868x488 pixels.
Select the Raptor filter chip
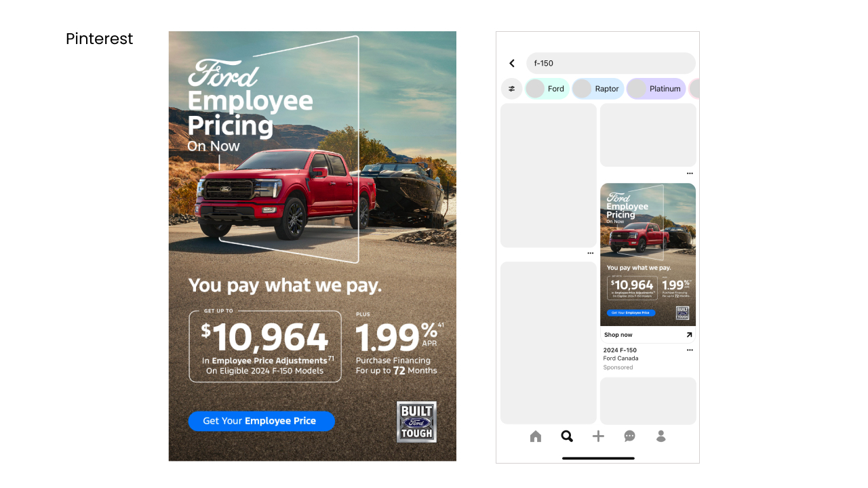pos(597,89)
